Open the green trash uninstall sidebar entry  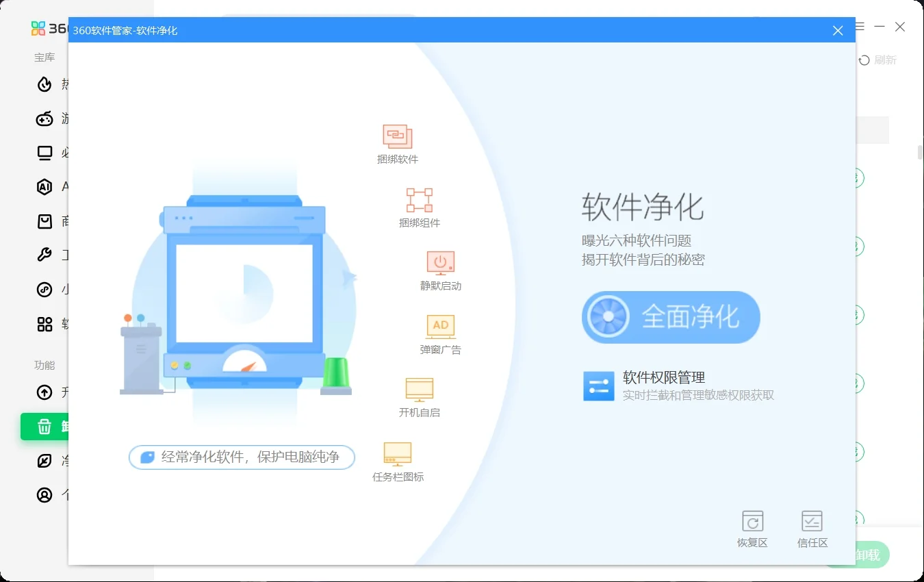coord(45,426)
